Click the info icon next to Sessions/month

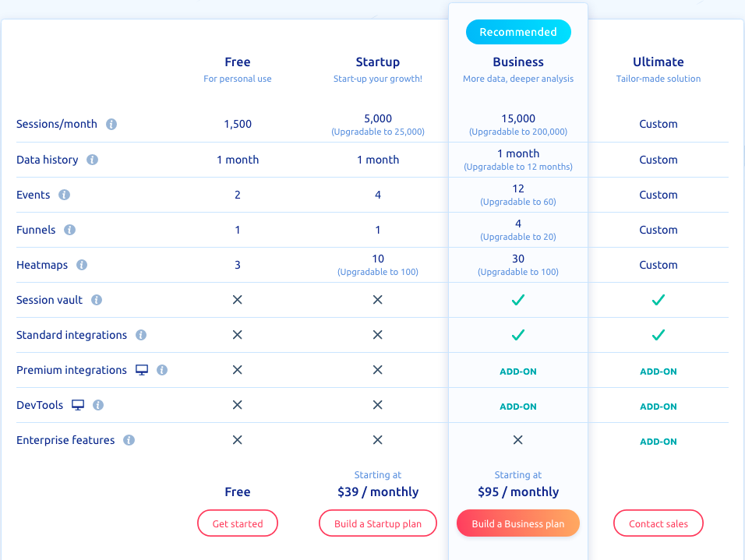pyautogui.click(x=111, y=124)
